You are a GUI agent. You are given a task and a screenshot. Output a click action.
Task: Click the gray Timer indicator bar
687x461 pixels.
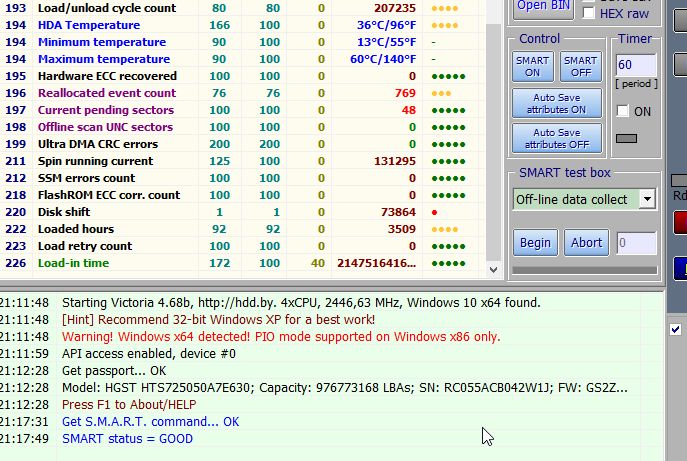tap(627, 138)
